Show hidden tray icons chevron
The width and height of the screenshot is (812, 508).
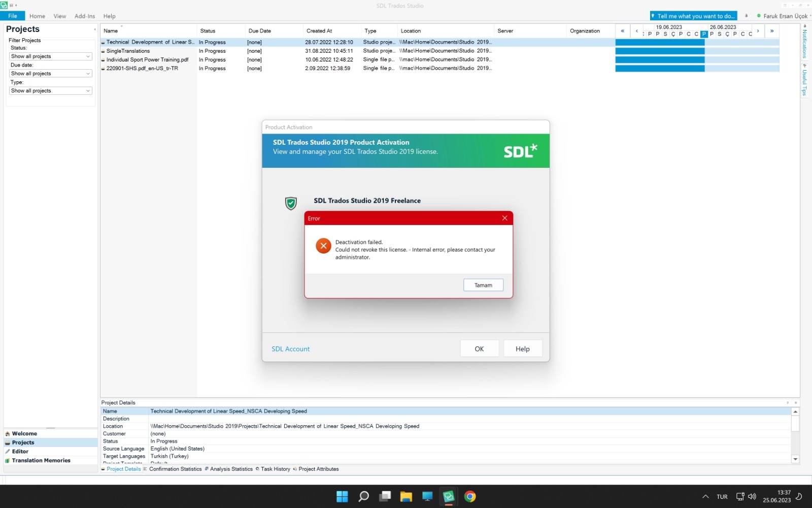point(705,497)
